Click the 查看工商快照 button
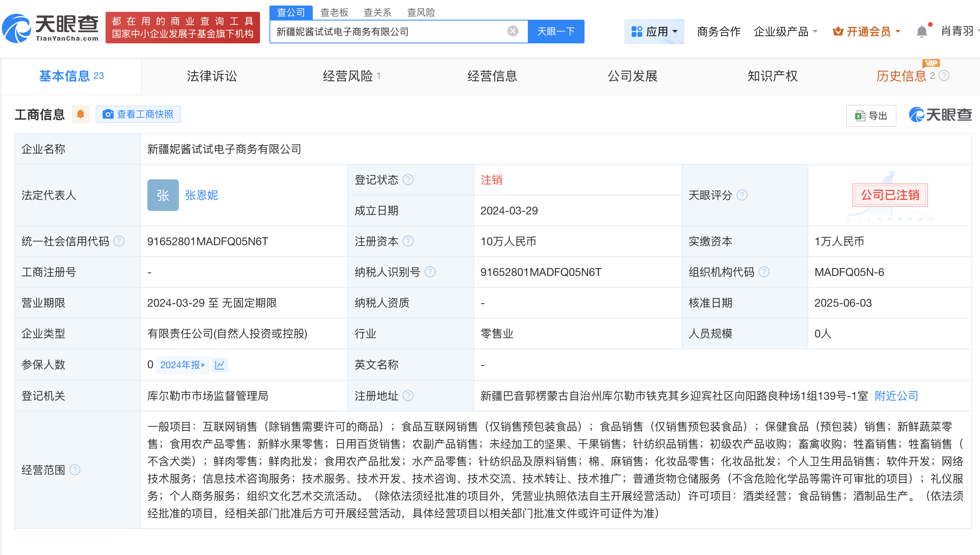This screenshot has width=980, height=555. point(138,114)
